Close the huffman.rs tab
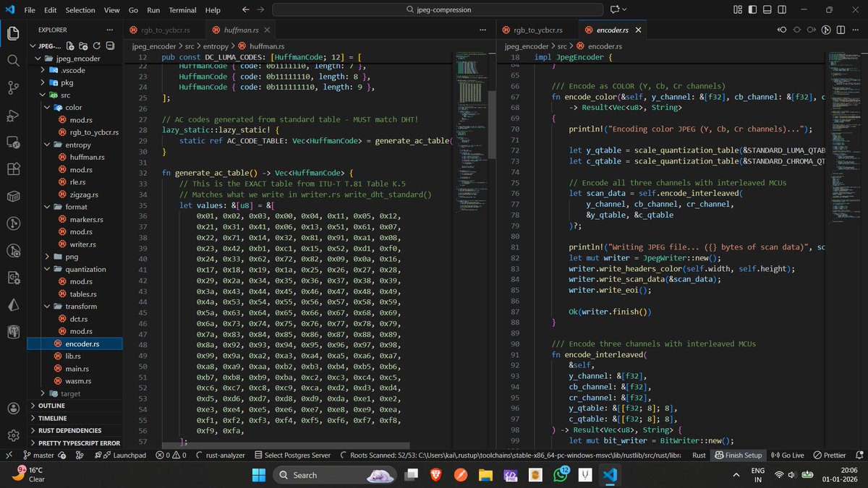Screen dimensions: 868x488 (x=266, y=30)
